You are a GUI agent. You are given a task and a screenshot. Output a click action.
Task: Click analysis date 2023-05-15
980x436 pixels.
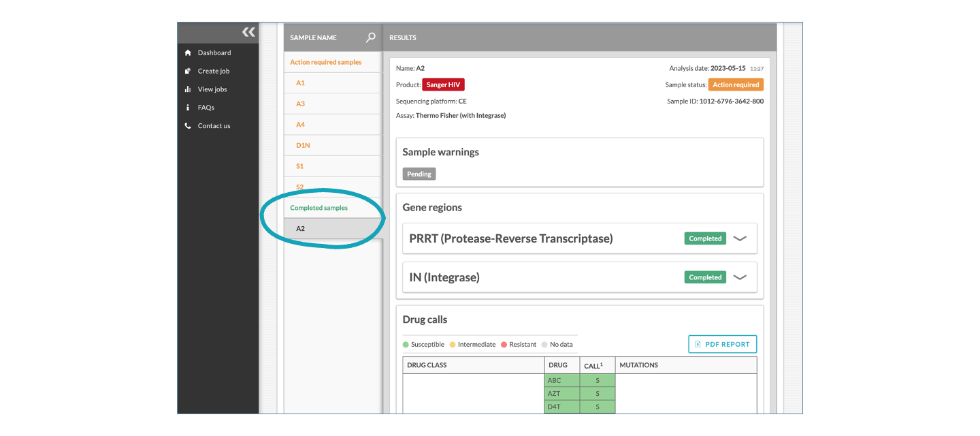(728, 69)
